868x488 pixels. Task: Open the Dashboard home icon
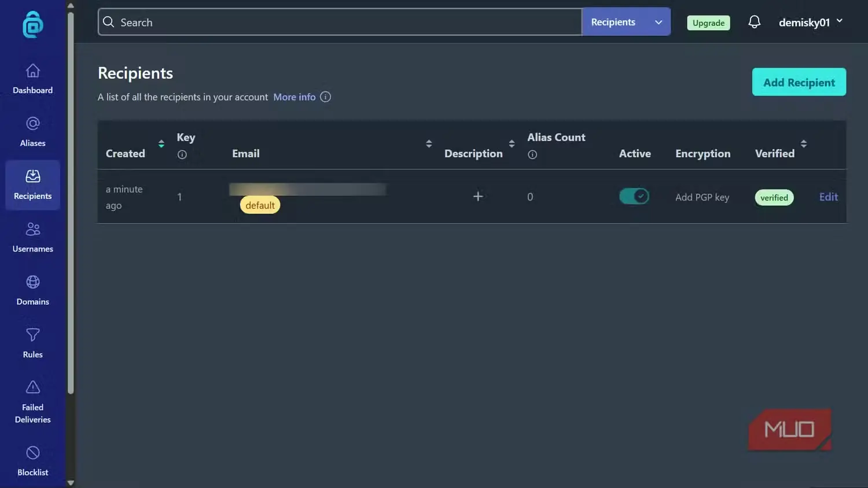[x=33, y=71]
